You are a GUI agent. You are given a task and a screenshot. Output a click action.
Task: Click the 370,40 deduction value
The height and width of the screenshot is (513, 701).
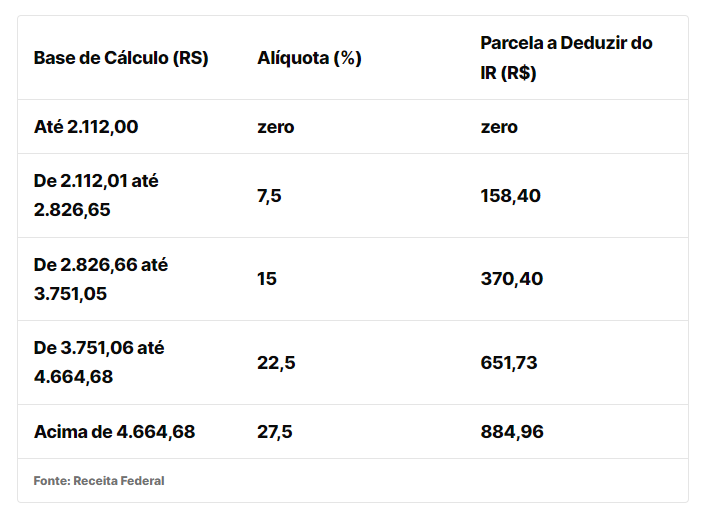tap(511, 279)
